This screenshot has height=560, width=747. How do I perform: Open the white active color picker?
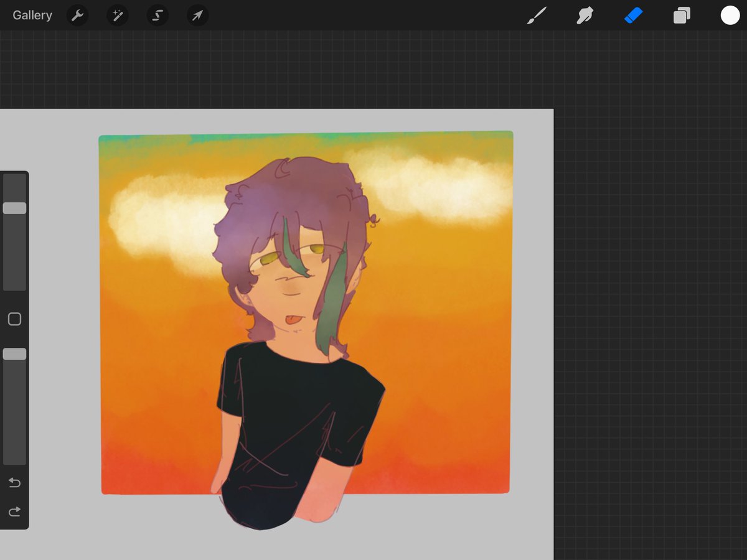(730, 16)
